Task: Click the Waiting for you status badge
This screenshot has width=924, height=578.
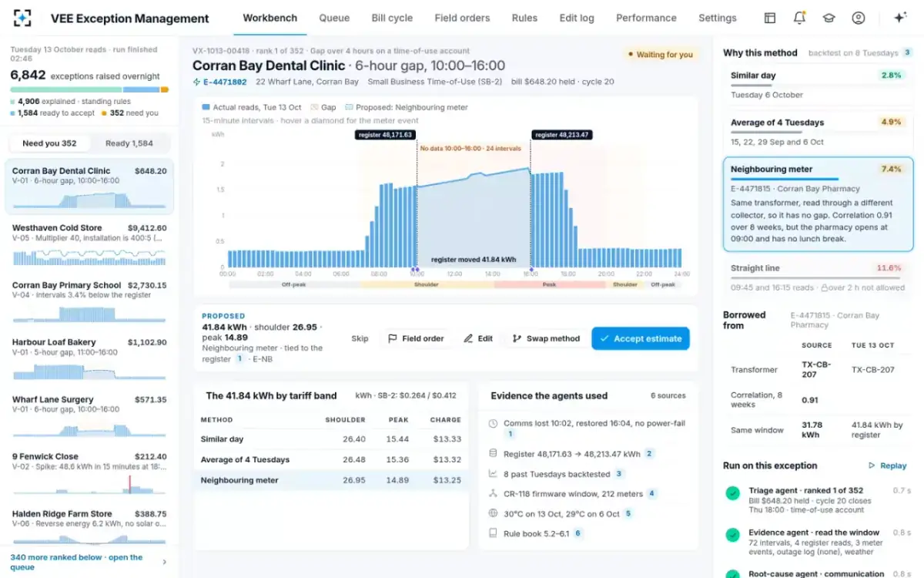Action: click(x=660, y=55)
